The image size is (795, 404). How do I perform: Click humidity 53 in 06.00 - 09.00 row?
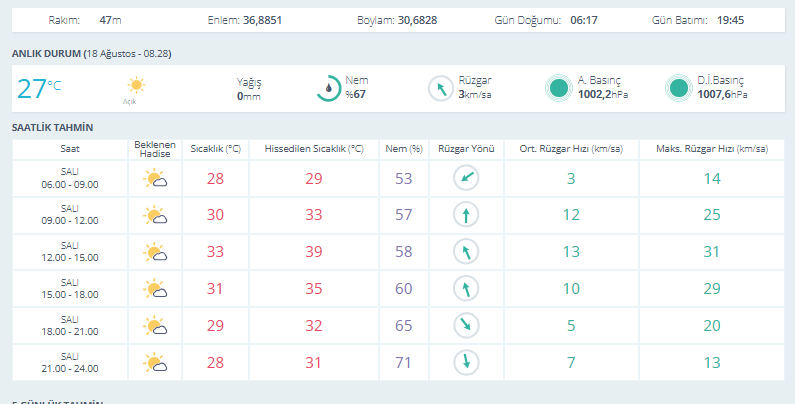(x=404, y=178)
